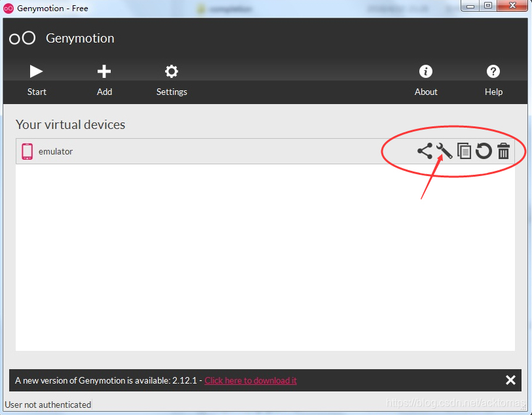Configure emulator with the wrench tool
The height and width of the screenshot is (415, 532).
click(x=444, y=151)
